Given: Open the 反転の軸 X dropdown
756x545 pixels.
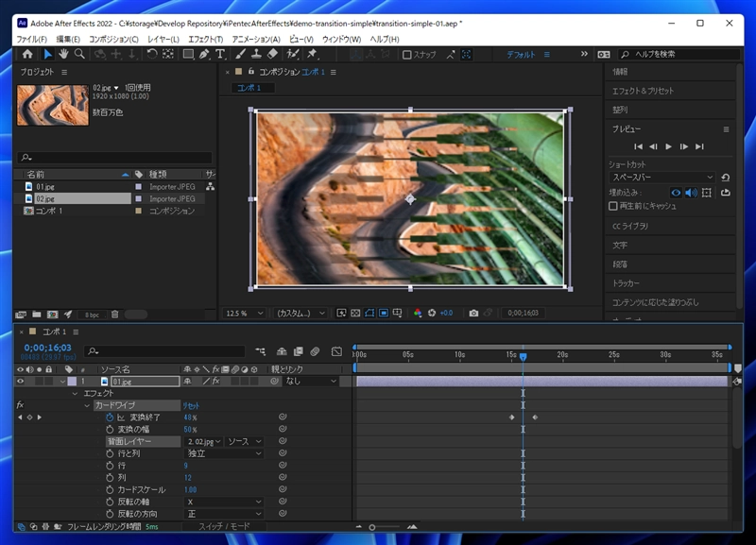Looking at the screenshot, I should [224, 502].
